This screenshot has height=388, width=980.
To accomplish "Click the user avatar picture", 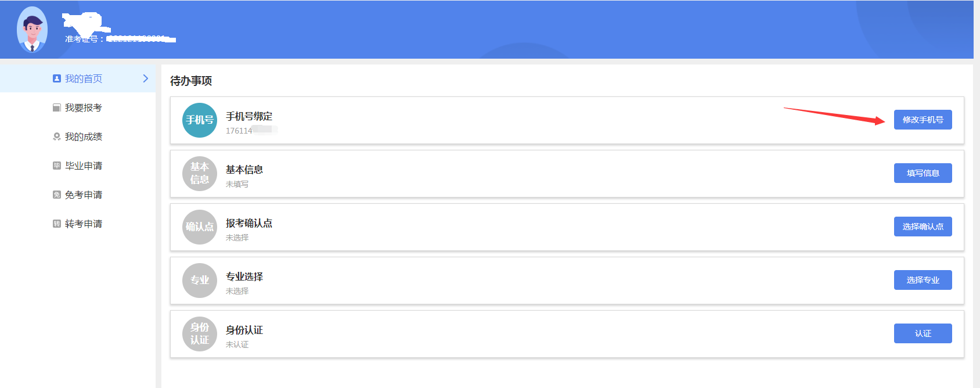I will [32, 30].
